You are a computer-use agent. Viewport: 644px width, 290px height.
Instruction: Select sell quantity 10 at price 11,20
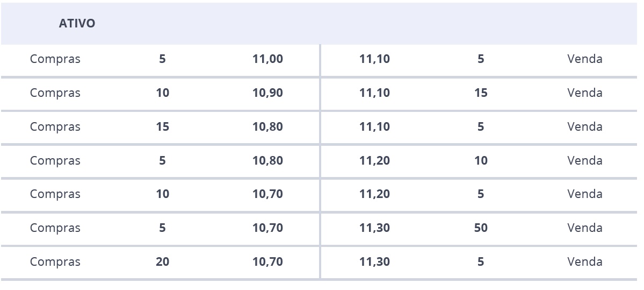[481, 160]
